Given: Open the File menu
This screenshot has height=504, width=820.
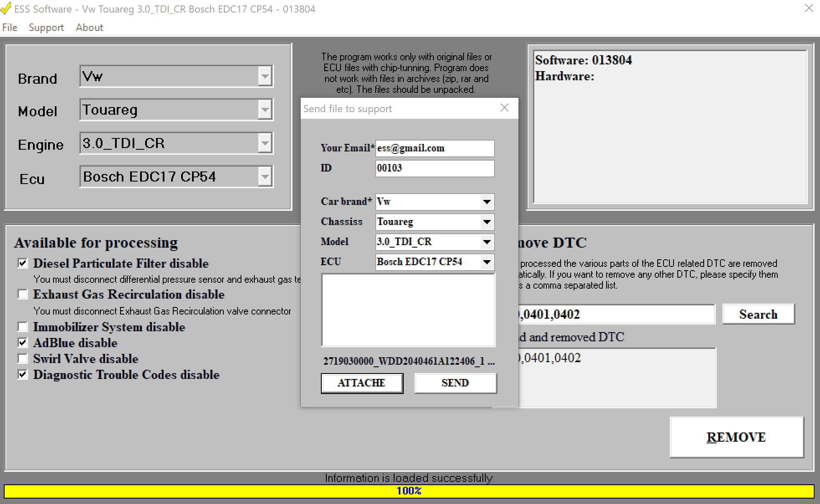Looking at the screenshot, I should tap(10, 28).
